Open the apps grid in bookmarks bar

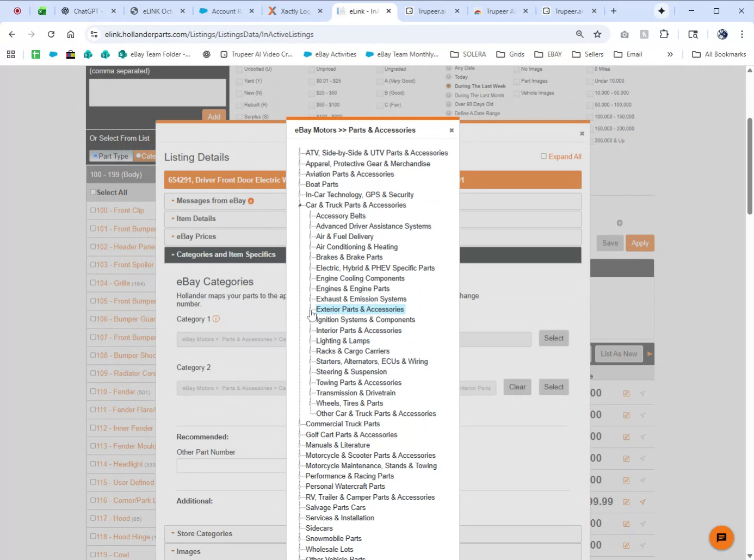coord(11,54)
